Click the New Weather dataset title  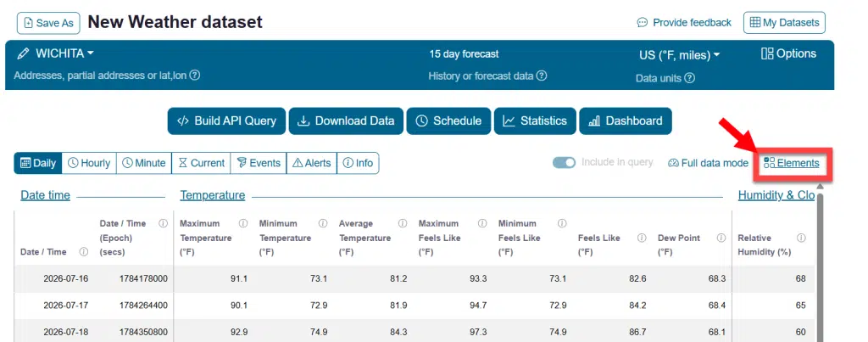[175, 22]
